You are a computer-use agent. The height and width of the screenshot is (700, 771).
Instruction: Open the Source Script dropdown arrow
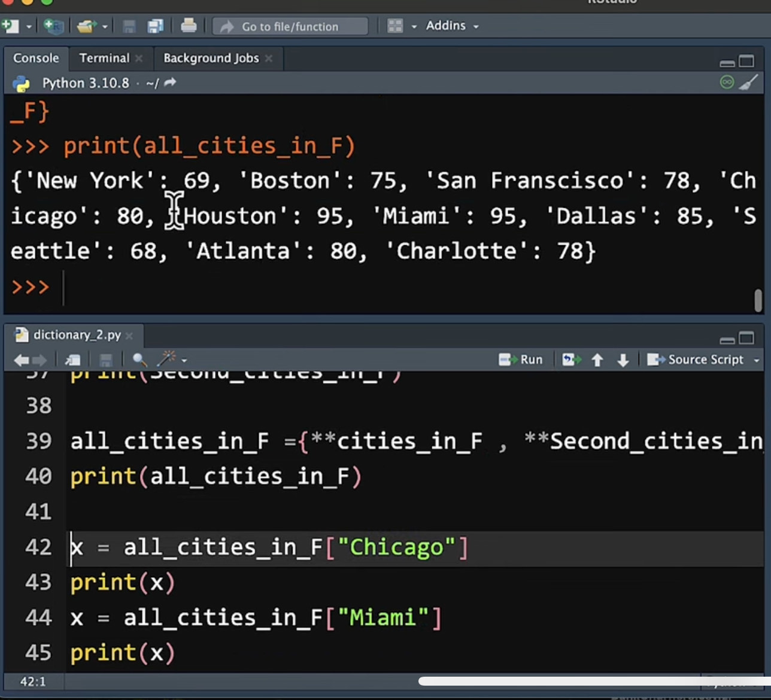pyautogui.click(x=757, y=360)
